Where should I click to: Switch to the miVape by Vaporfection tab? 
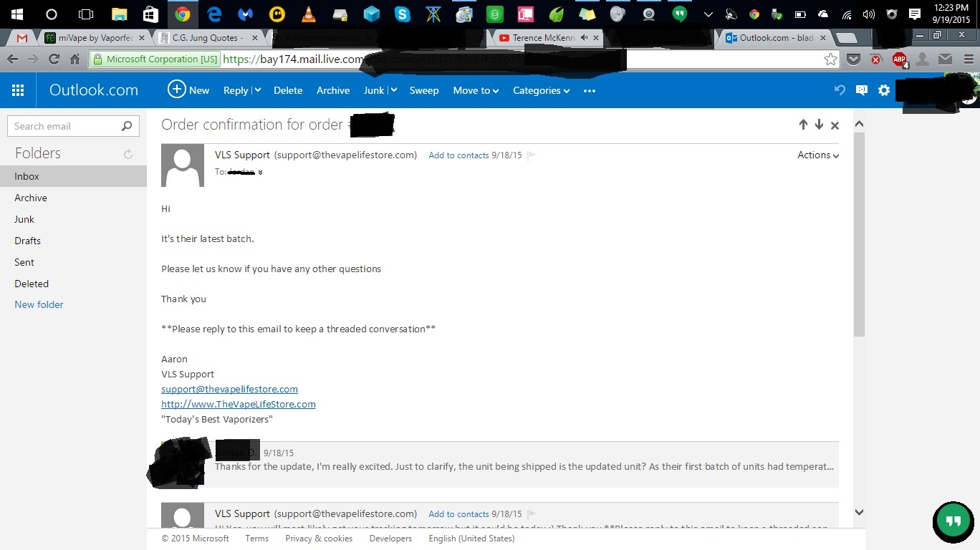tap(95, 38)
